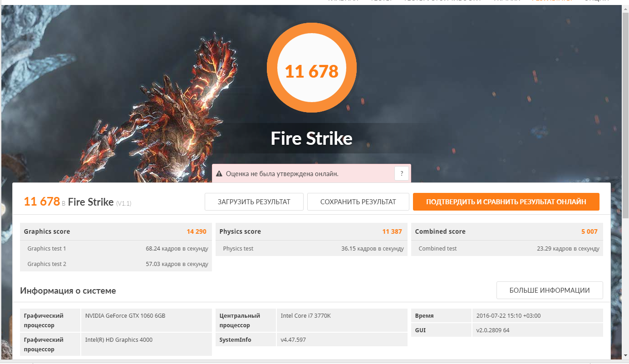
Task: Click the Центральный процессор label
Action: click(x=240, y=320)
